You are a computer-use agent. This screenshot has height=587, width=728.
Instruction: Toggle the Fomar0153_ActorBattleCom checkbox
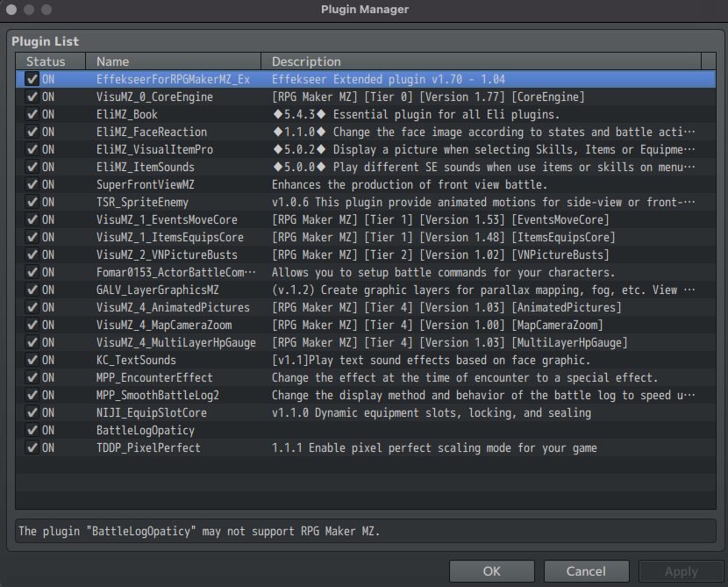[x=32, y=273]
